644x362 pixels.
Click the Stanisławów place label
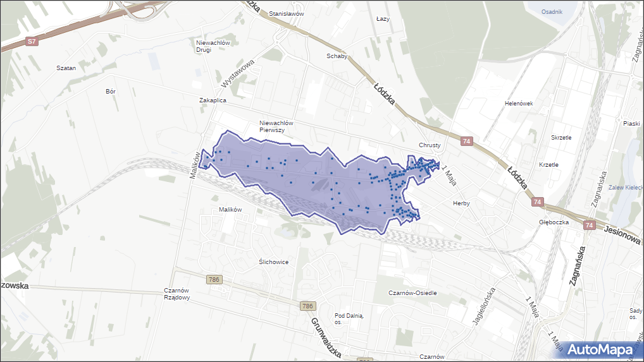287,13
